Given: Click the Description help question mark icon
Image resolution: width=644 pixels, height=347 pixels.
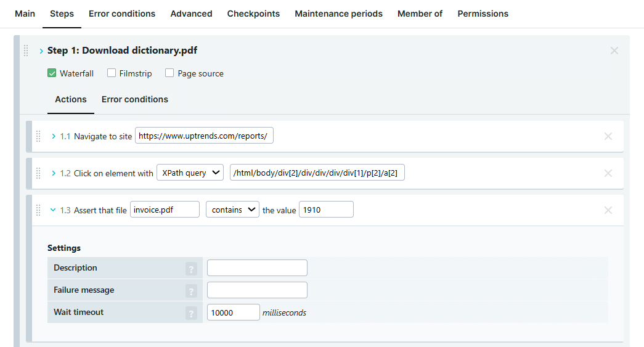Looking at the screenshot, I should [192, 269].
